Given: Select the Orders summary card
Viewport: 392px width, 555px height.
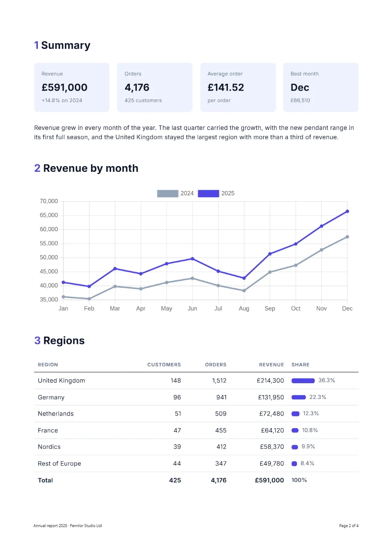Looking at the screenshot, I should [x=155, y=87].
